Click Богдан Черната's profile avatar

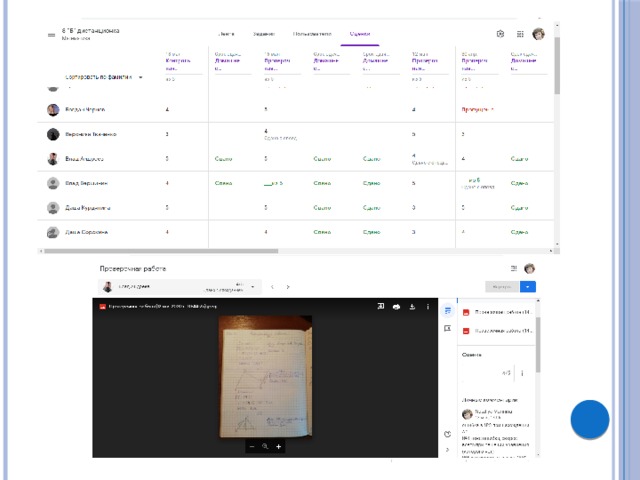53,110
